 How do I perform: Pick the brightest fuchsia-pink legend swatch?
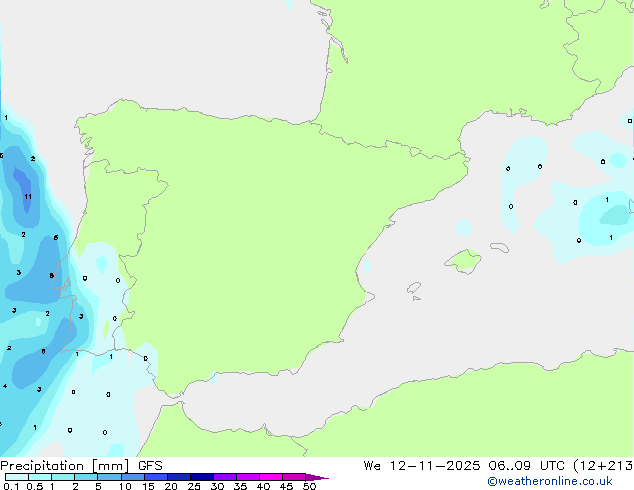[x=271, y=477]
